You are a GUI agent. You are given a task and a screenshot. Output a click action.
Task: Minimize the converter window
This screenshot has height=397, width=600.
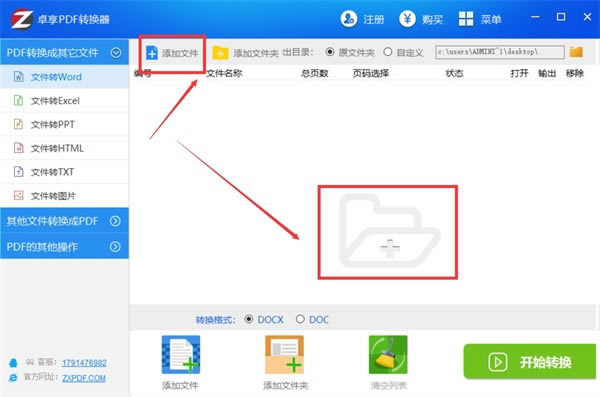[x=535, y=17]
